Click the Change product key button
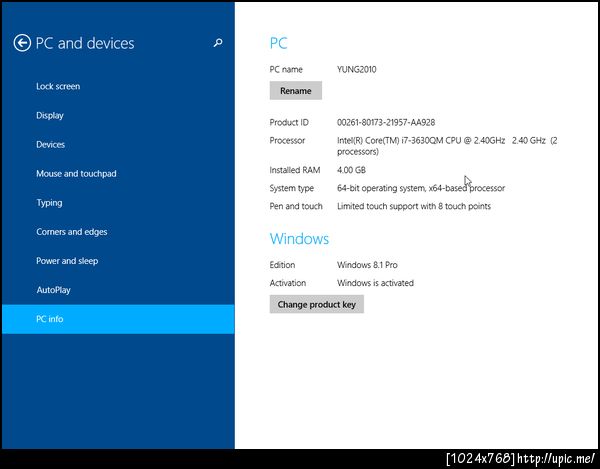600x469 pixels. point(316,304)
